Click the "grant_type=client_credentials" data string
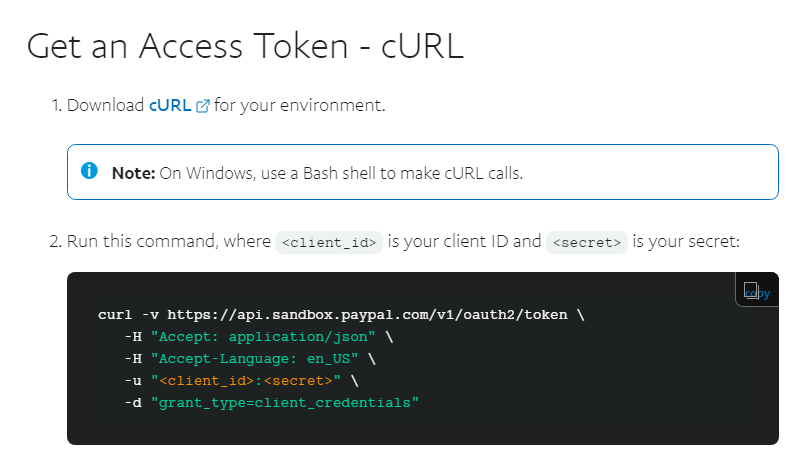The height and width of the screenshot is (466, 806). click(284, 403)
